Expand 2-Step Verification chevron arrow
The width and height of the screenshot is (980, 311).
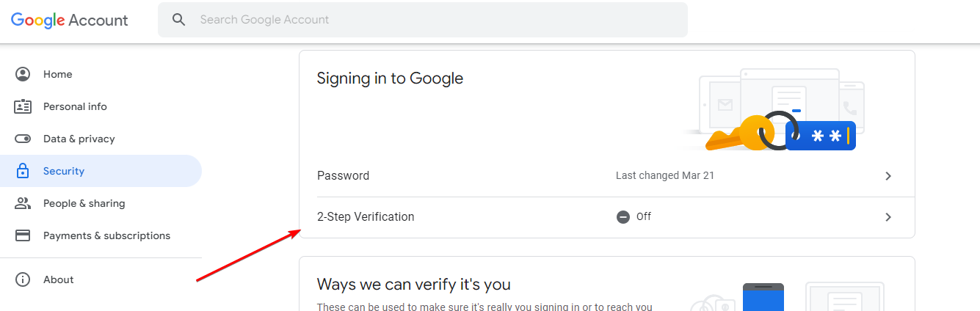888,217
